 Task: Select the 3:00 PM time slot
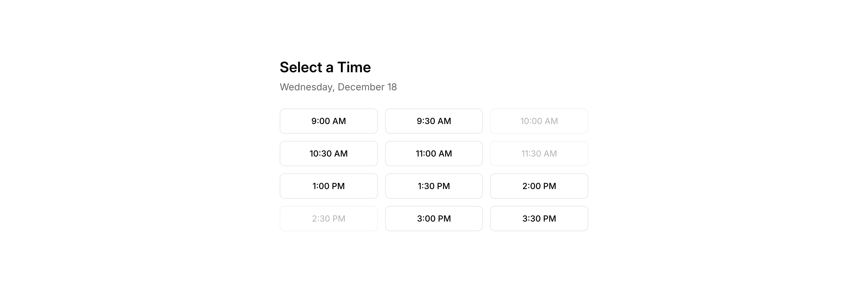(434, 219)
